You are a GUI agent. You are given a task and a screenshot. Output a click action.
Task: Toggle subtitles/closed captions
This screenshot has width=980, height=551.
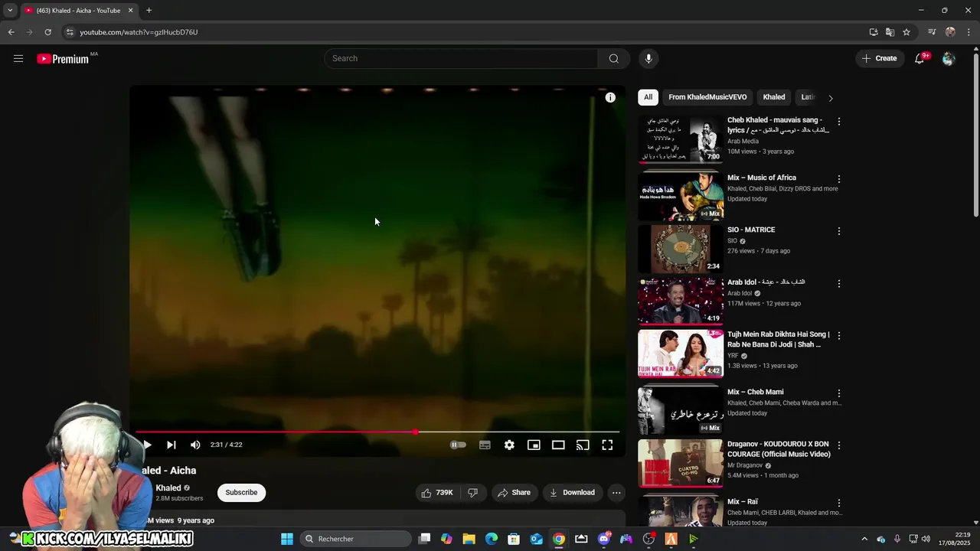tap(485, 445)
